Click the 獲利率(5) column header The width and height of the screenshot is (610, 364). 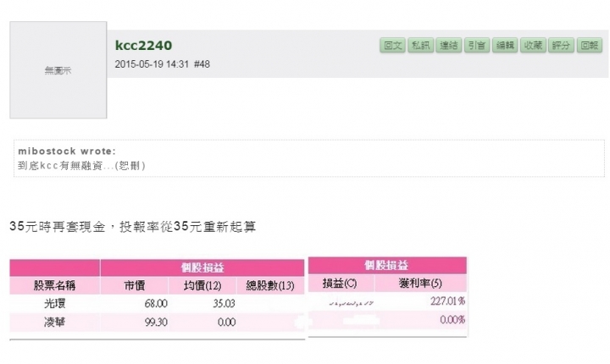coord(420,283)
